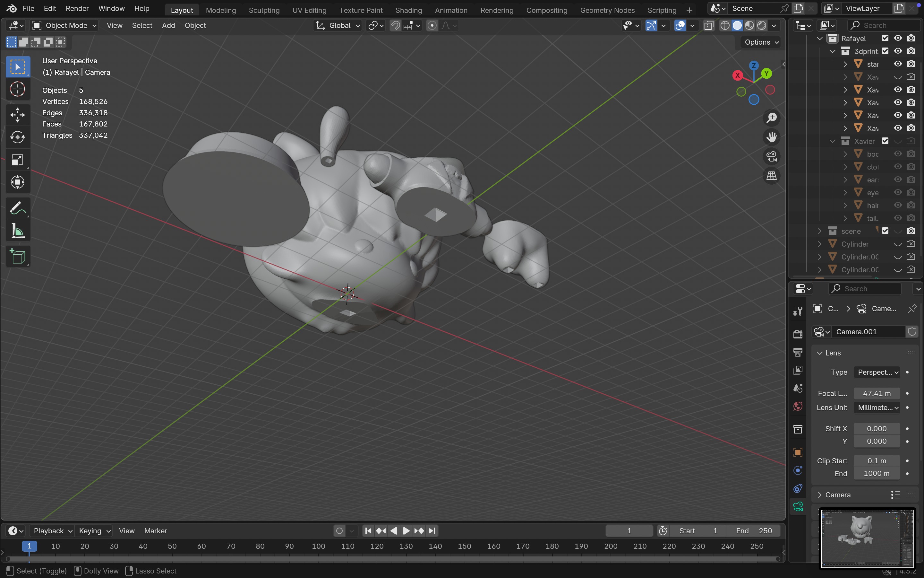Choose the Rotate tool
924x578 pixels.
click(x=18, y=137)
